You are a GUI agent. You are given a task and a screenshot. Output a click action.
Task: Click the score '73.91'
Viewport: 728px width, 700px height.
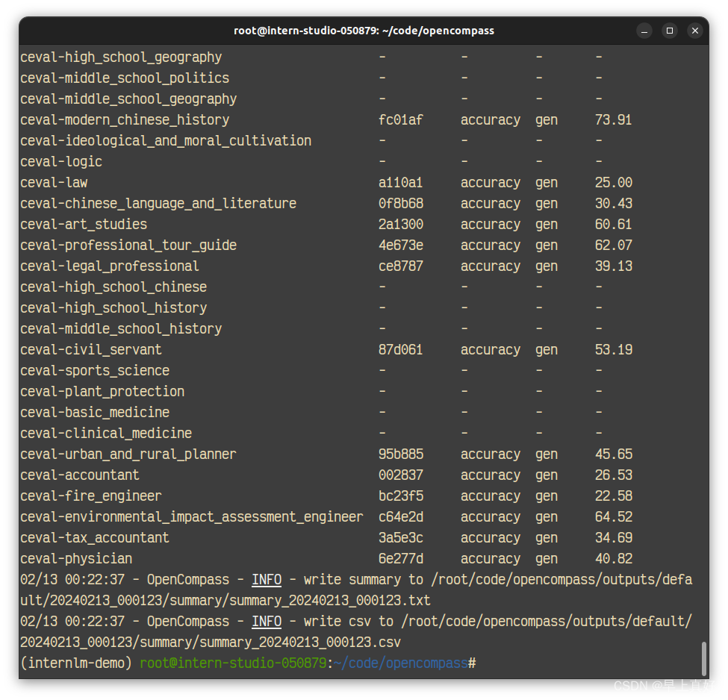pos(613,119)
